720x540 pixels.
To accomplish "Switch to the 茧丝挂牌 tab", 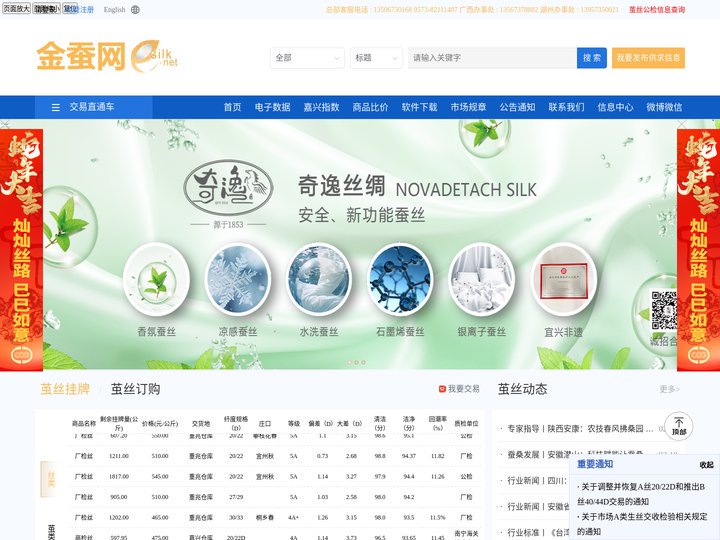I will coord(65,389).
